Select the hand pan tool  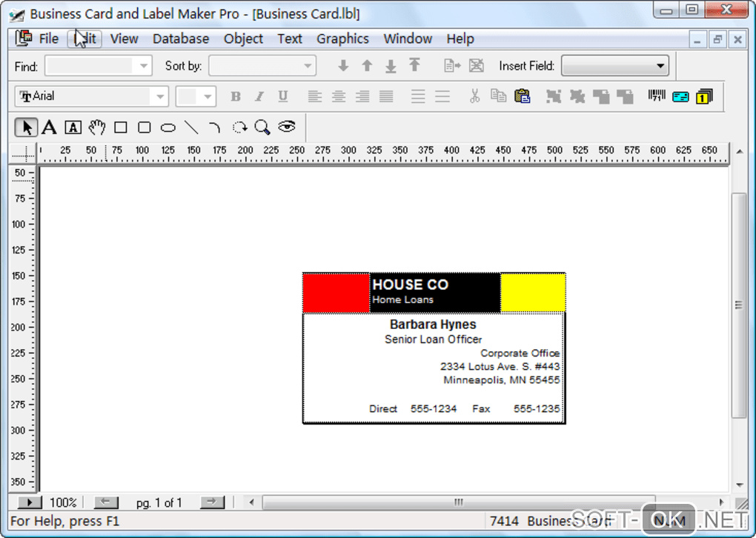97,127
